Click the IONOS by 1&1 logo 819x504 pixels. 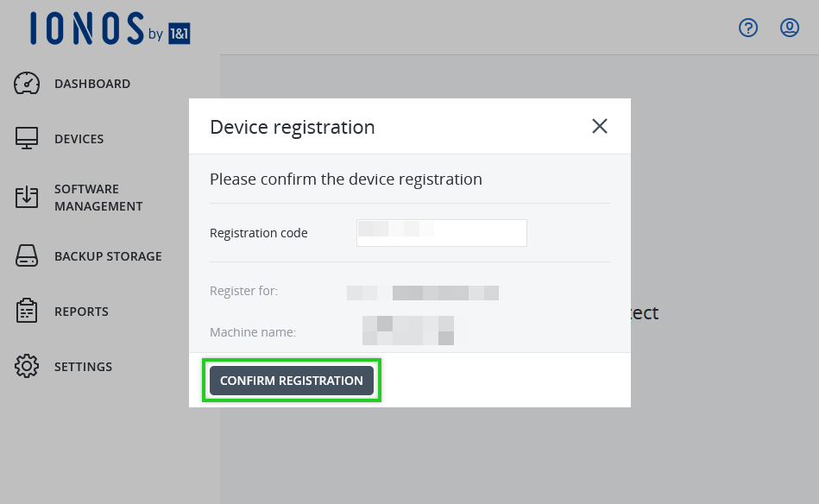click(110, 28)
